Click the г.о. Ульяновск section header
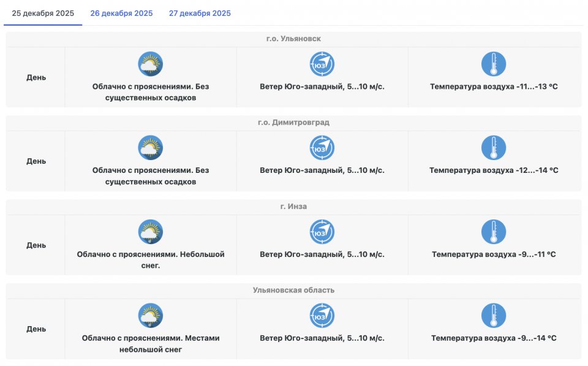This screenshot has height=366, width=588. pos(293,39)
